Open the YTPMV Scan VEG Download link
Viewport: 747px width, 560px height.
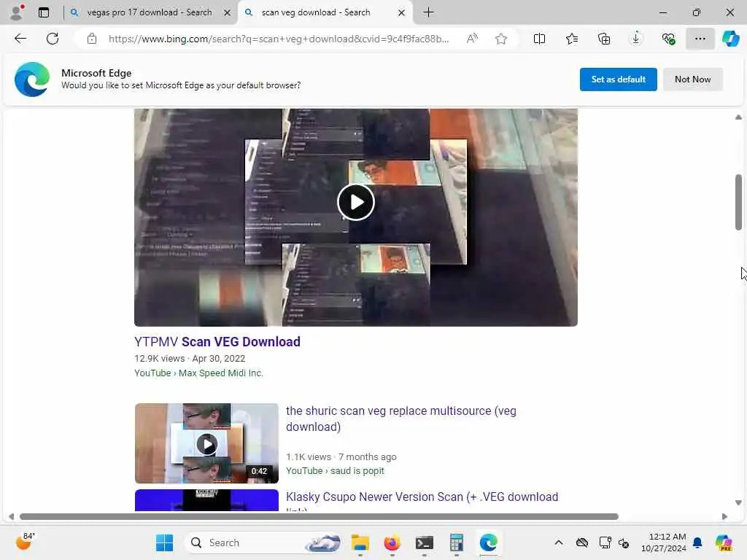[217, 341]
